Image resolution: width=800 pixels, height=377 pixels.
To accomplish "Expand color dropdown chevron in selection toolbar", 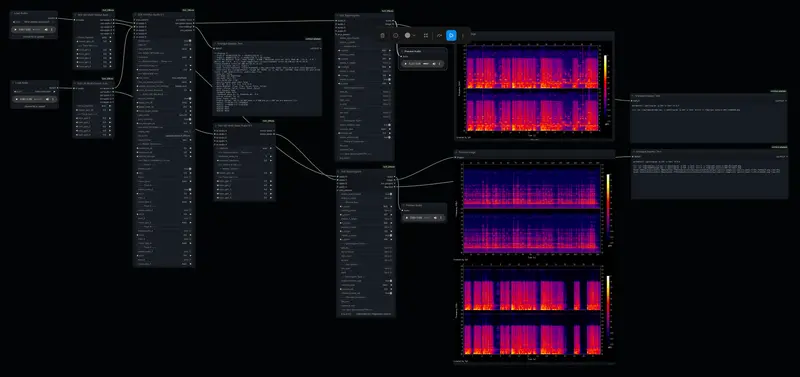I will coord(414,36).
